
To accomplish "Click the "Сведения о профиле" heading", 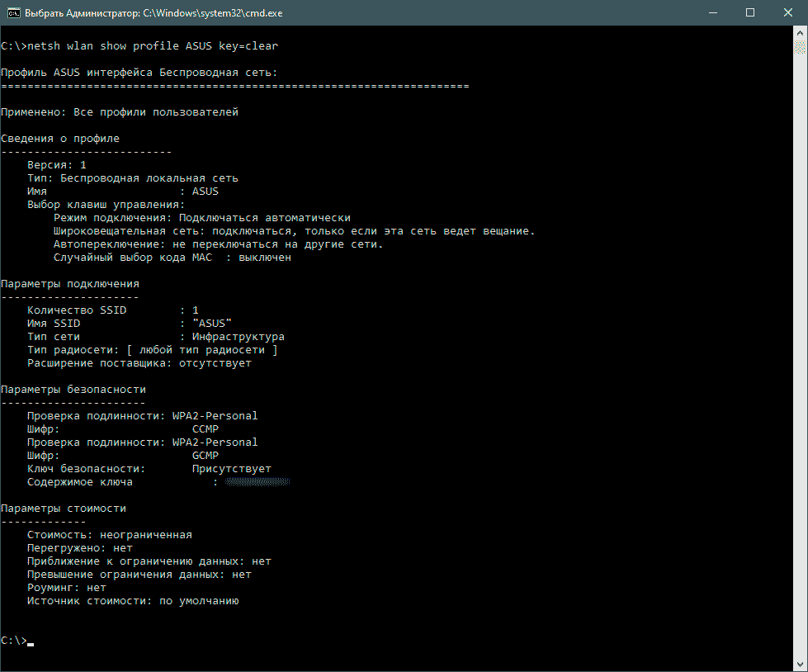I will click(60, 139).
